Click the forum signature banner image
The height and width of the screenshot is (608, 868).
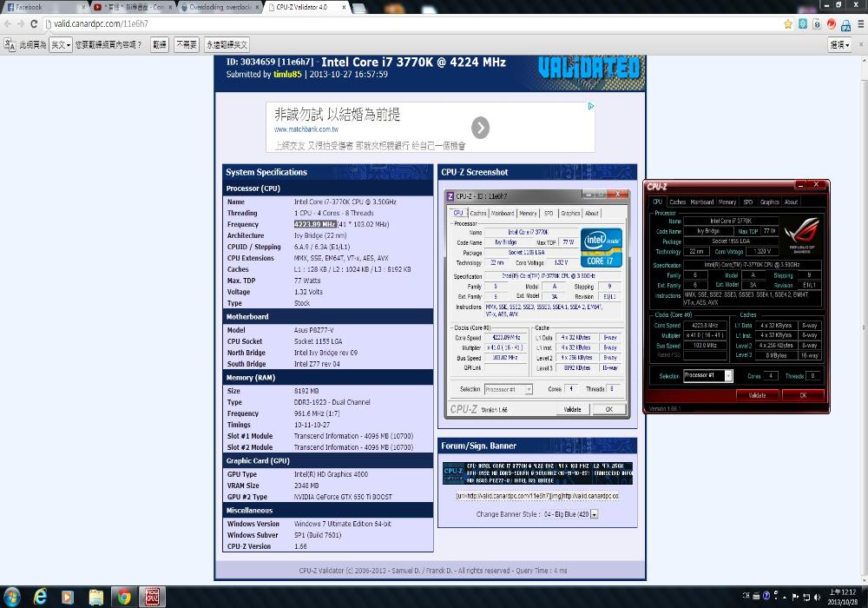(x=537, y=473)
